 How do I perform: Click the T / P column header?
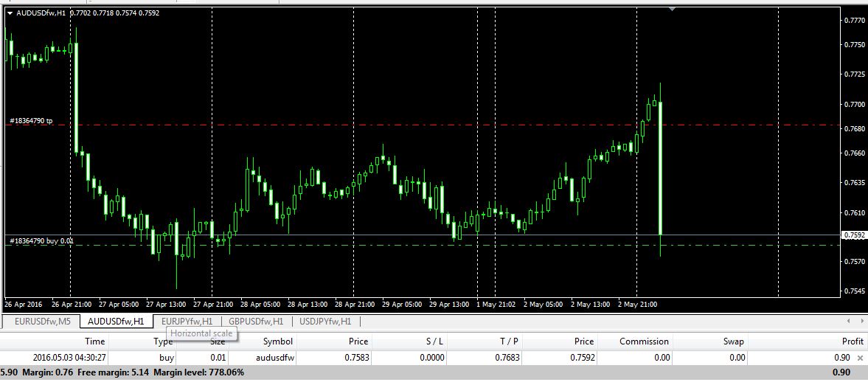coord(508,341)
